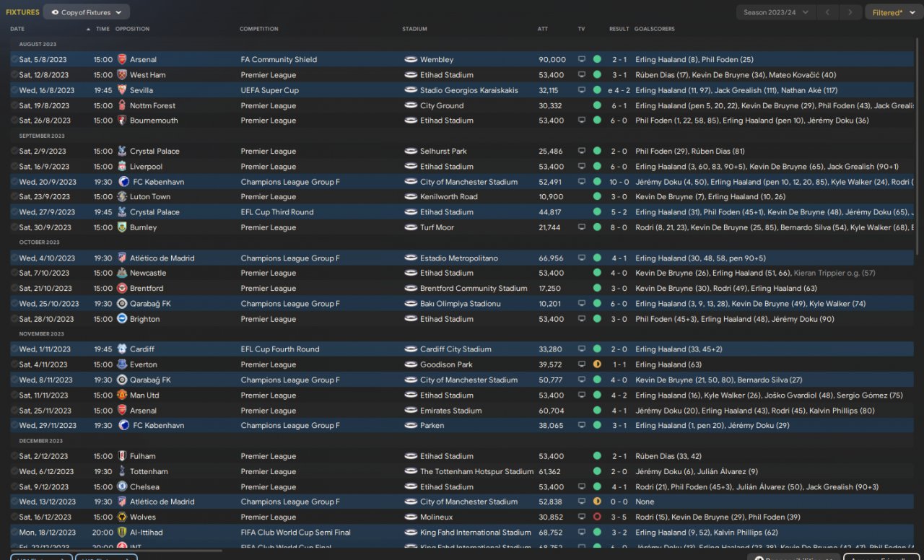924x560 pixels.
Task: Sort by the Result column header
Action: point(619,29)
